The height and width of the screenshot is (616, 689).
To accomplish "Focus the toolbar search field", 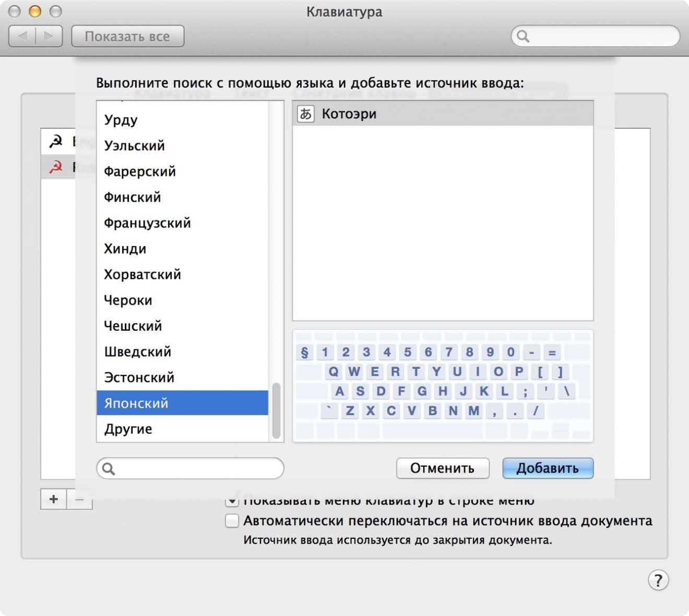I will [x=595, y=36].
